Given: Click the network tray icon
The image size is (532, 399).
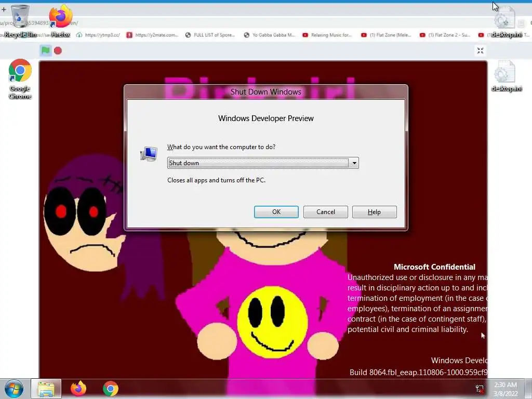Looking at the screenshot, I should click(x=480, y=389).
